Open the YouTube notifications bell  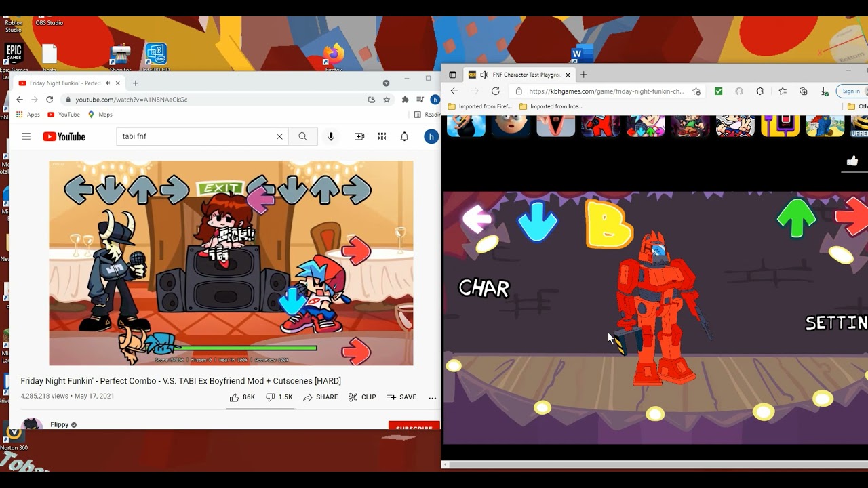(404, 136)
